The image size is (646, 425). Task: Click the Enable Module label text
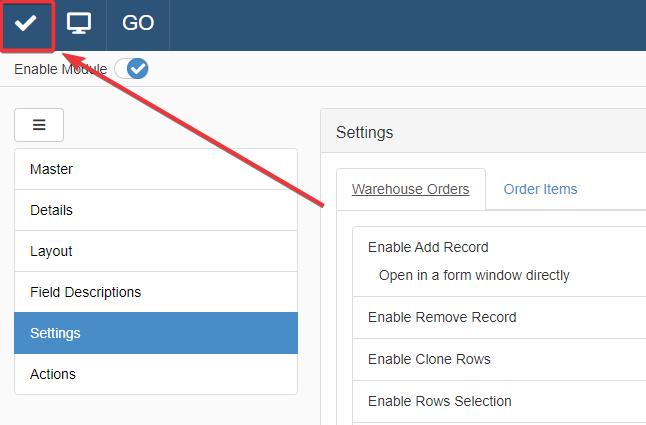[60, 69]
